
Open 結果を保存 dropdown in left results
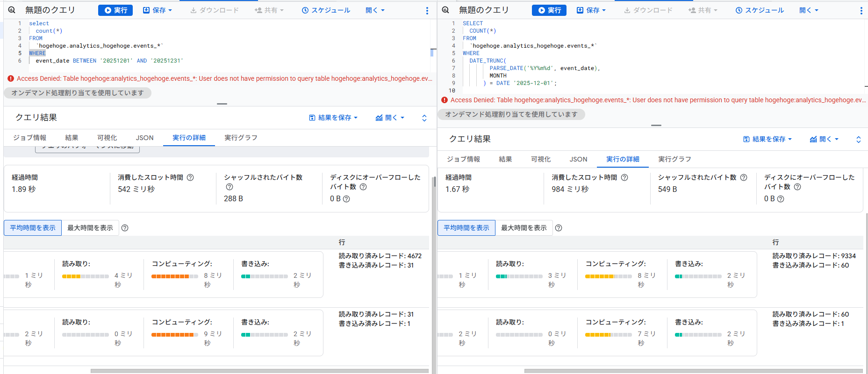pos(333,118)
